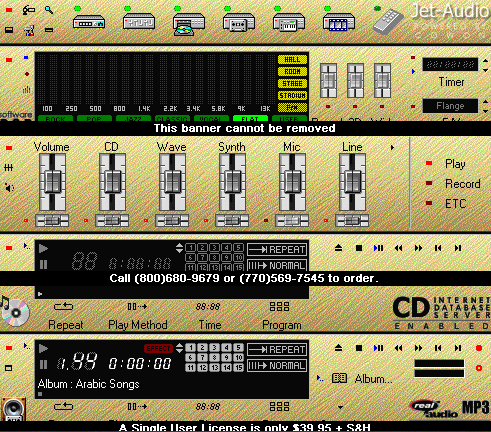Toggle the EFFECT indicator in audio display

click(158, 348)
